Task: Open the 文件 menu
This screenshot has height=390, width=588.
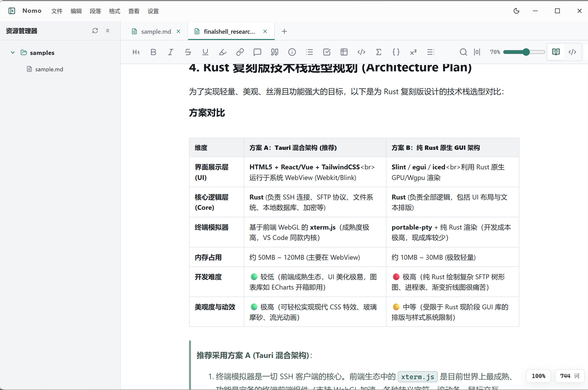Action: tap(57, 11)
